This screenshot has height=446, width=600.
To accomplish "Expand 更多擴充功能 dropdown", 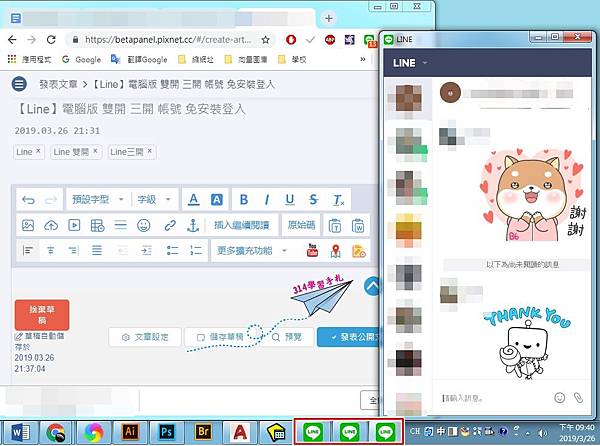I will pyautogui.click(x=252, y=251).
